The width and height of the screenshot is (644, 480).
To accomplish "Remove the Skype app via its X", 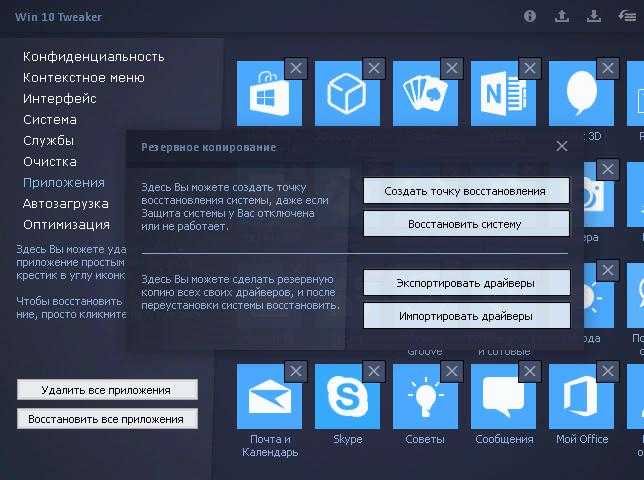I will click(374, 371).
